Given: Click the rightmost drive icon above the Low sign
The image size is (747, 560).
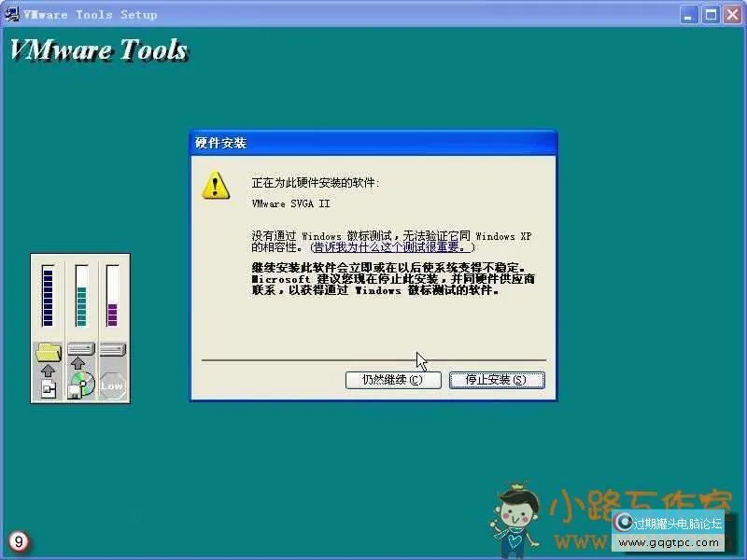Looking at the screenshot, I should pyautogui.click(x=113, y=349).
